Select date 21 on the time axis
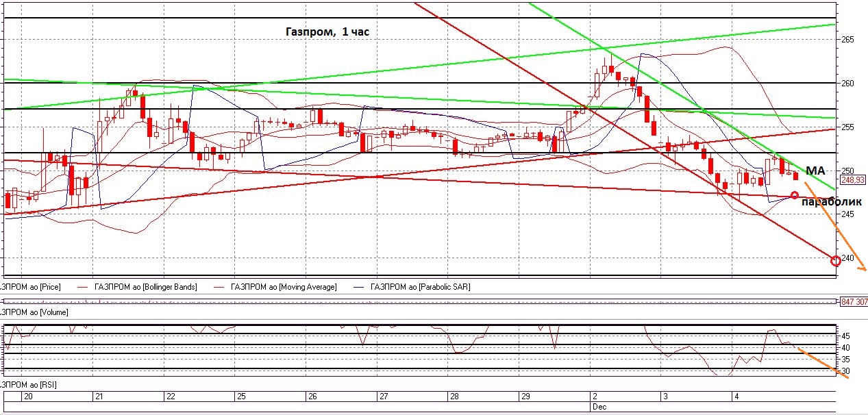The width and height of the screenshot is (868, 415). pyautogui.click(x=99, y=397)
